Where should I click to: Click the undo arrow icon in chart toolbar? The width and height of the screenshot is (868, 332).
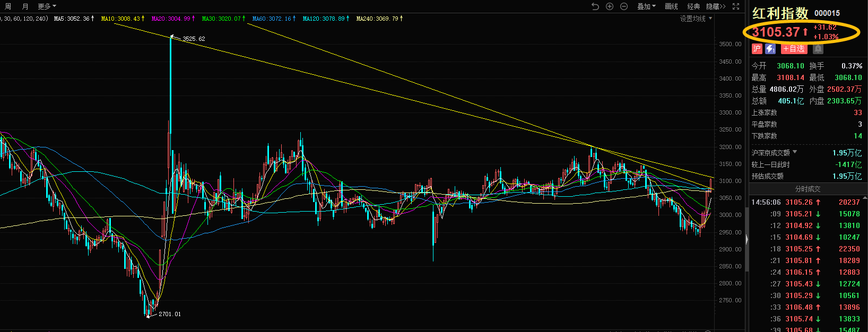pyautogui.click(x=595, y=6)
